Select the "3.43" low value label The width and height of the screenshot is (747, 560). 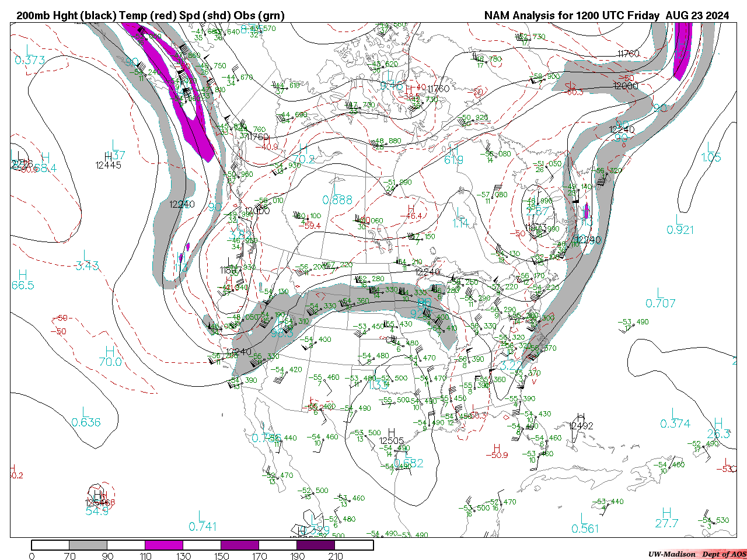point(87,266)
